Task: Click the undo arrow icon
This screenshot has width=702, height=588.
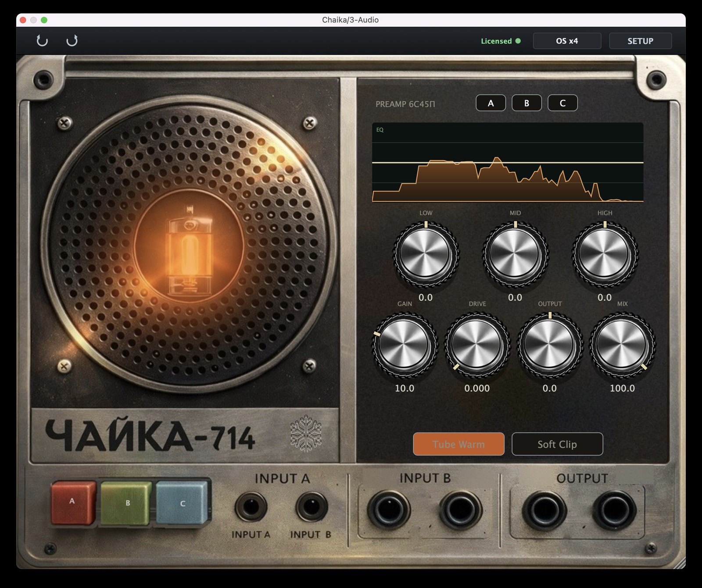Action: coord(42,41)
